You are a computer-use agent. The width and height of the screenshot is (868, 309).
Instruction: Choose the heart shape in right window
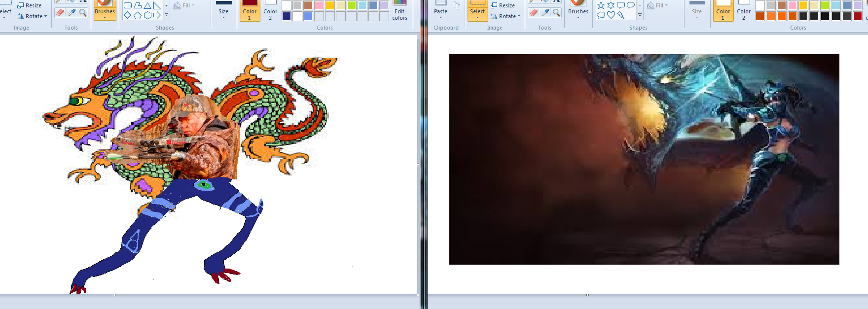(611, 15)
